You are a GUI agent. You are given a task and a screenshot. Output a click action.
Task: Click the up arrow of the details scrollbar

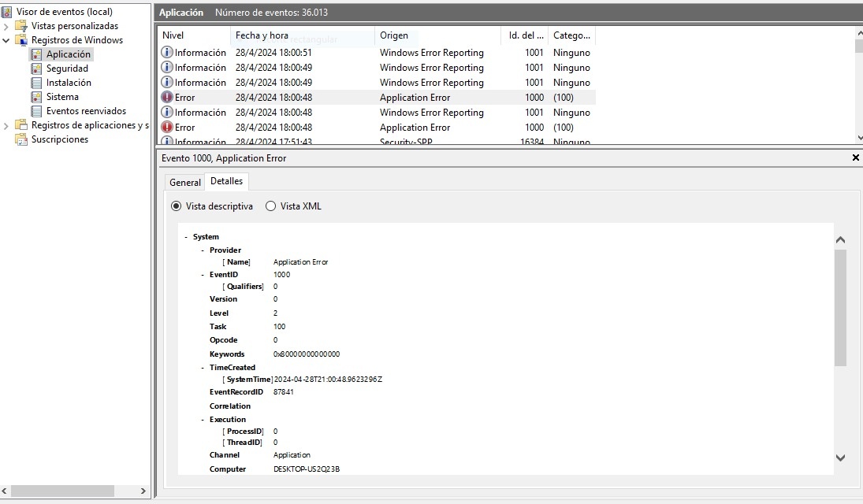[x=840, y=240]
